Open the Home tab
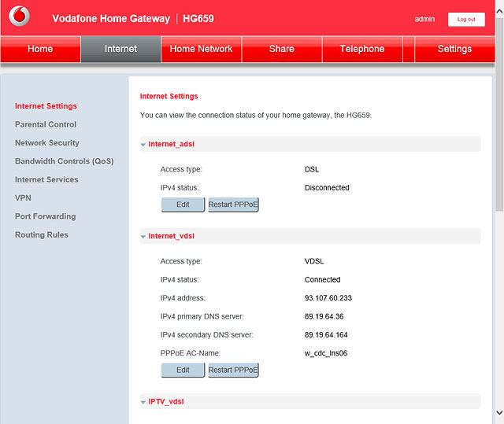Image resolution: width=504 pixels, height=424 pixels. (40, 49)
